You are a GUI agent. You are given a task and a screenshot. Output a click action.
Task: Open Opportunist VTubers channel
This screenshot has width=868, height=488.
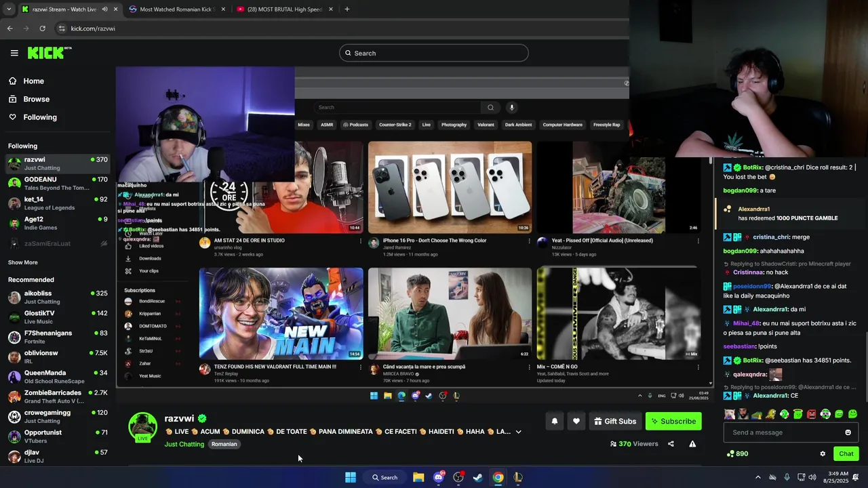pyautogui.click(x=58, y=436)
